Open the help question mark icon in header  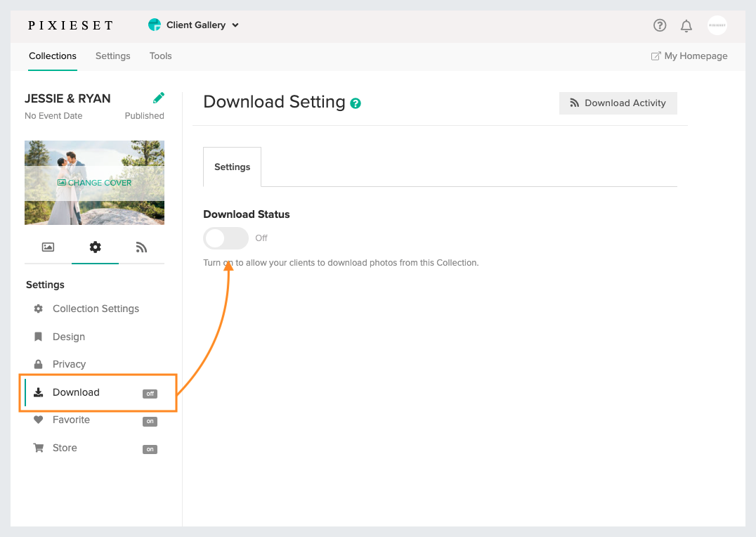click(x=660, y=25)
